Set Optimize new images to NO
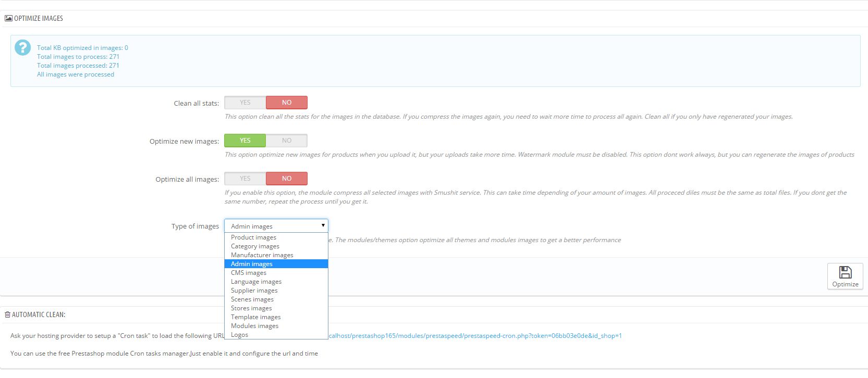Viewport: 868px width, 378px height. tap(287, 141)
